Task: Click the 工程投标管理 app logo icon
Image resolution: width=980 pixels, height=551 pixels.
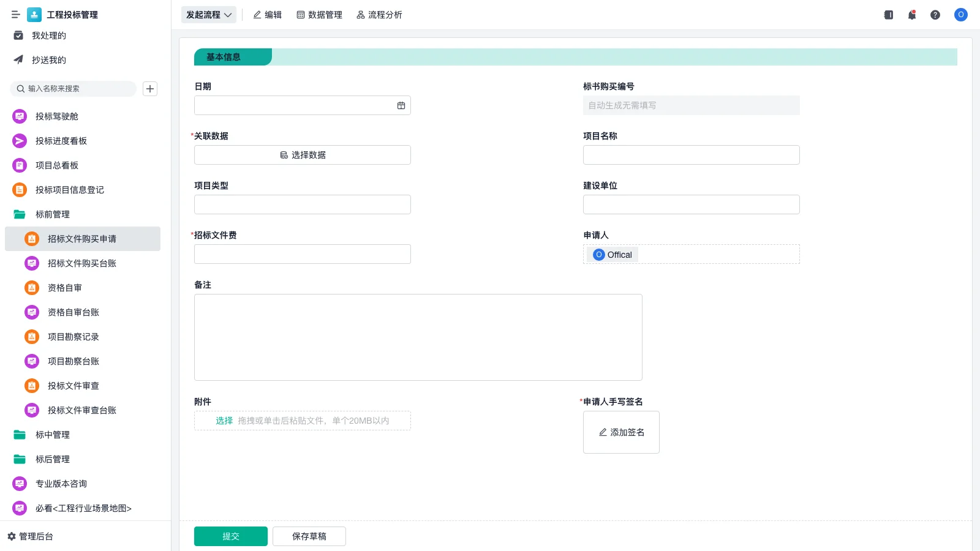Action: tap(34, 15)
